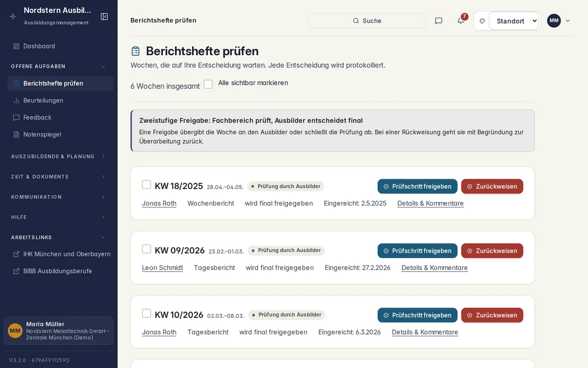Open Jonas Roth link in KW 18/2025

click(x=159, y=203)
